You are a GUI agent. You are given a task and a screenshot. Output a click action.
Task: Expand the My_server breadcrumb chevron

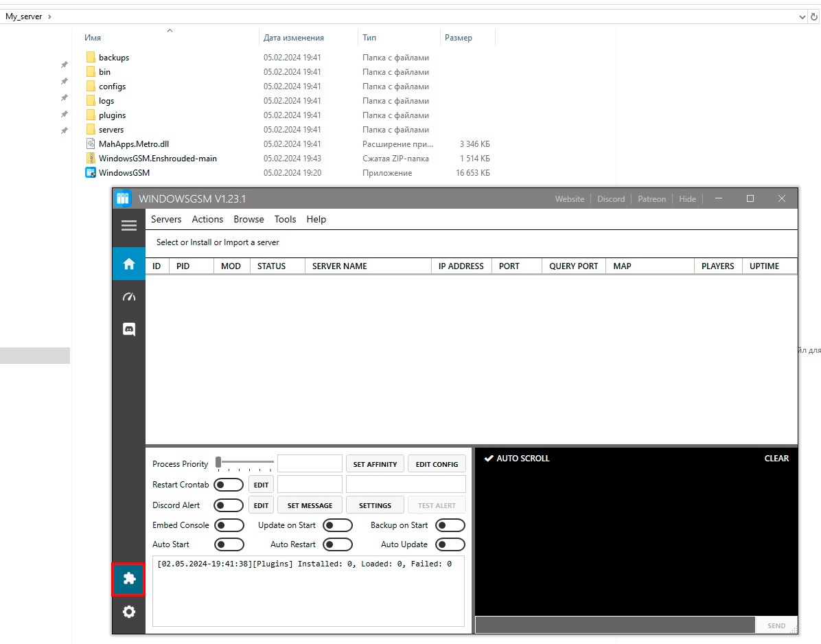49,16
